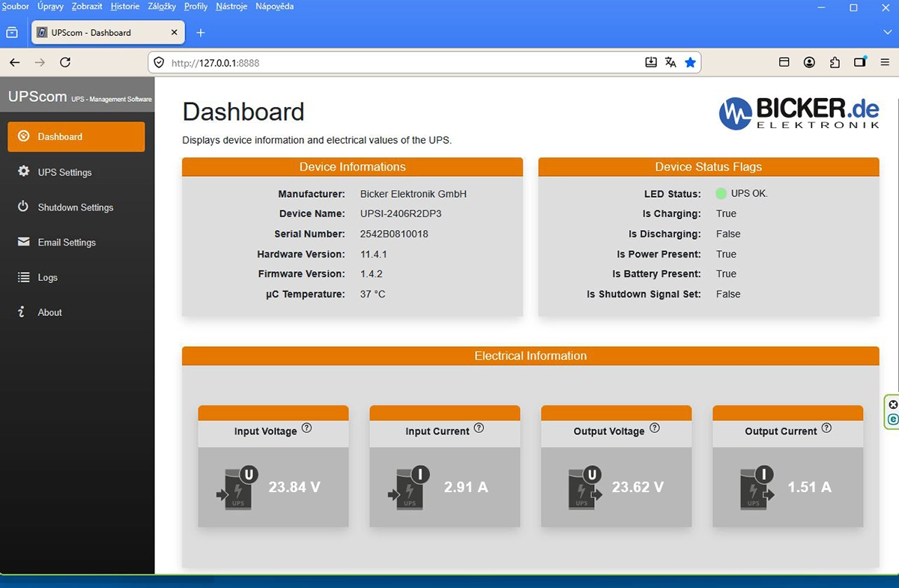
Task: Open the Firefox account icon
Action: coord(810,63)
